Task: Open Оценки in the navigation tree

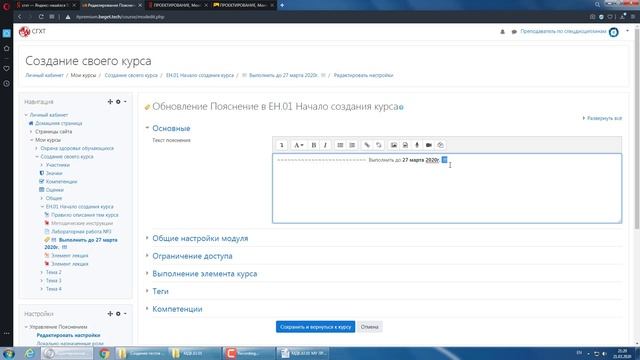Action: [x=55, y=190]
